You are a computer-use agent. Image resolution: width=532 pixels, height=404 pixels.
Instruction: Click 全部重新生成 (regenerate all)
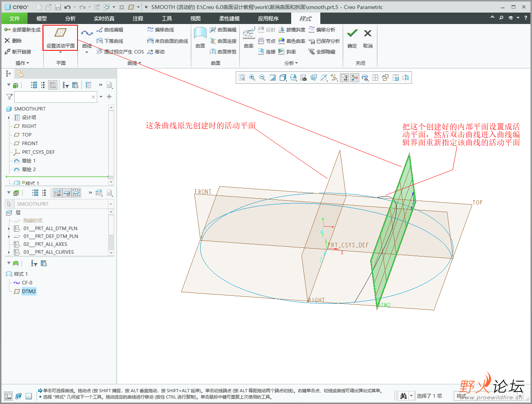[x=22, y=30]
